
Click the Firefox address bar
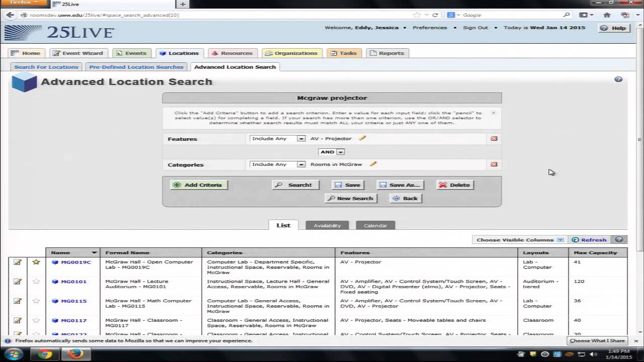[x=216, y=15]
